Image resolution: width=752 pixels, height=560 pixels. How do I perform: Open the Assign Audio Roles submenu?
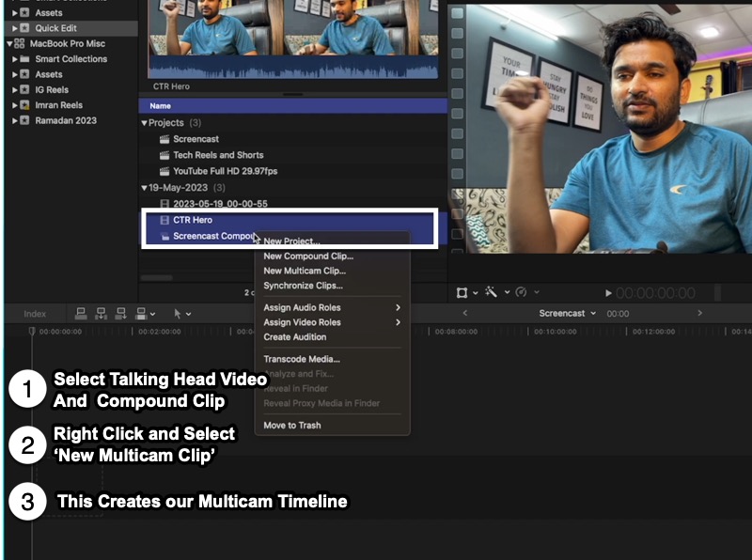[332, 307]
